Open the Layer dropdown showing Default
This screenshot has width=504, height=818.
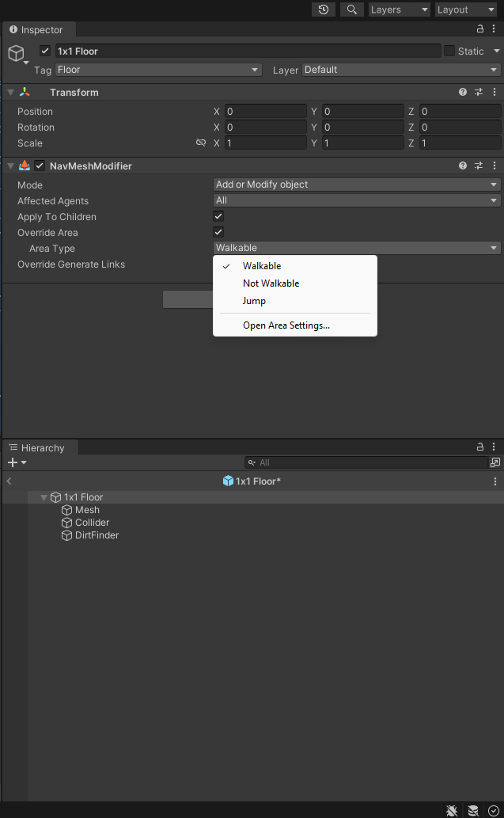401,70
